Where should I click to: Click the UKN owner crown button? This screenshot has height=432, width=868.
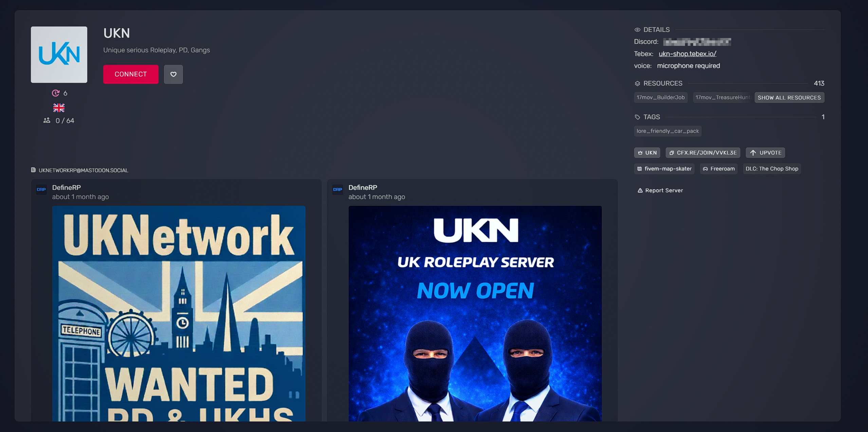pyautogui.click(x=647, y=153)
